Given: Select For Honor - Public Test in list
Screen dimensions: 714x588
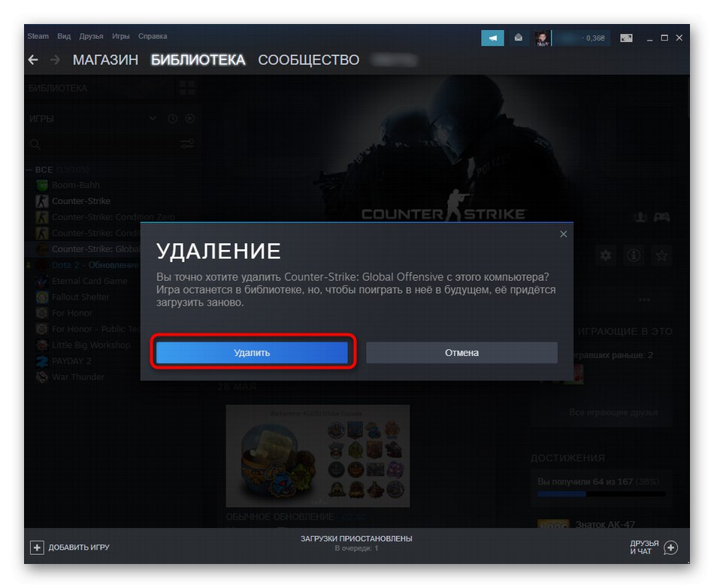Looking at the screenshot, I should point(95,329).
